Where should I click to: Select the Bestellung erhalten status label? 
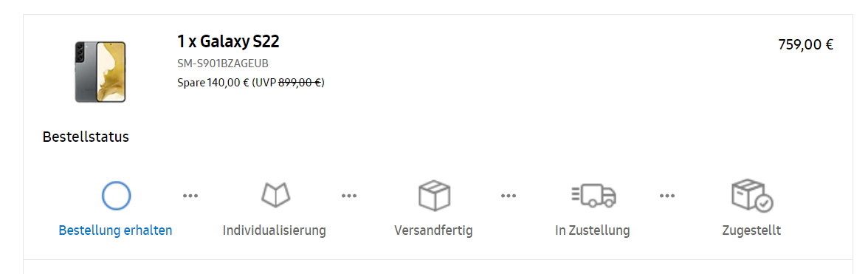116,230
